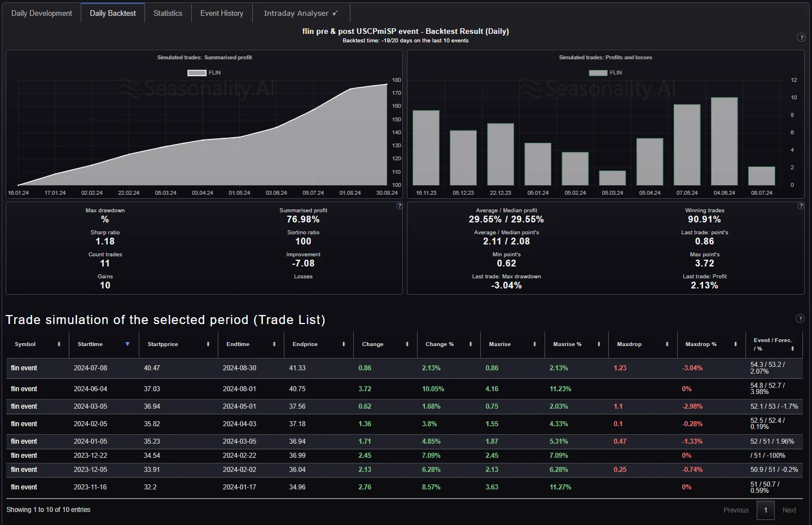Image resolution: width=812 pixels, height=525 pixels.
Task: Click FLIN swatch in Profits and losses chart
Action: (x=598, y=73)
